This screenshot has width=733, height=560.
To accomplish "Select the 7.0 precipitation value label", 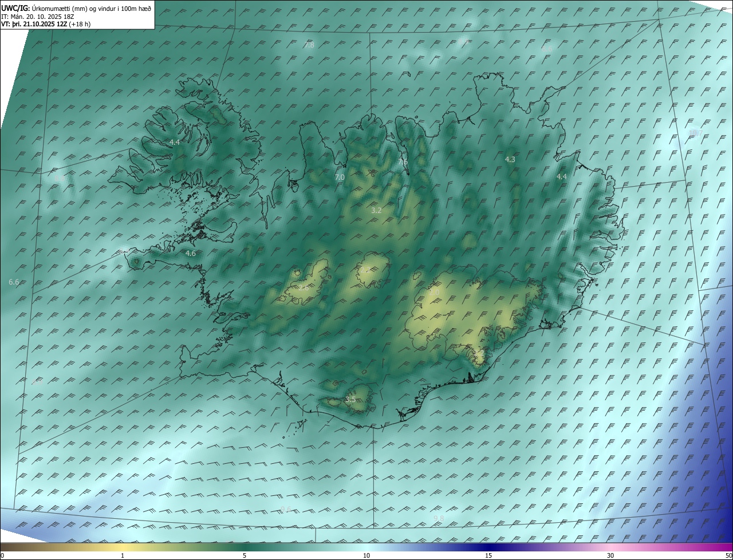I will (340, 178).
